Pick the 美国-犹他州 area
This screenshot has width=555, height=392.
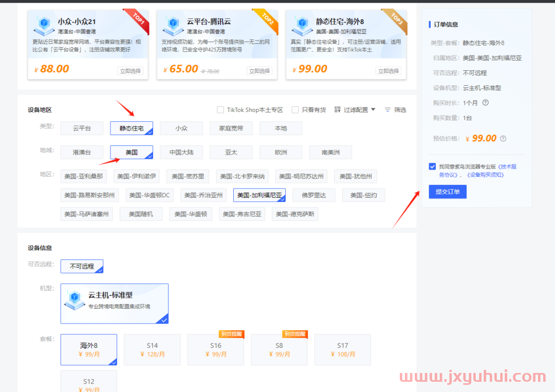pos(356,176)
